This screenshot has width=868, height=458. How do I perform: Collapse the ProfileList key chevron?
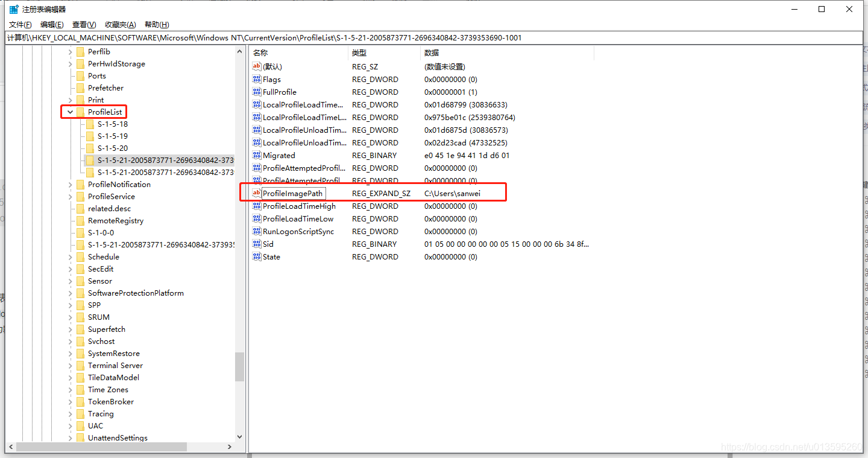pos(71,112)
